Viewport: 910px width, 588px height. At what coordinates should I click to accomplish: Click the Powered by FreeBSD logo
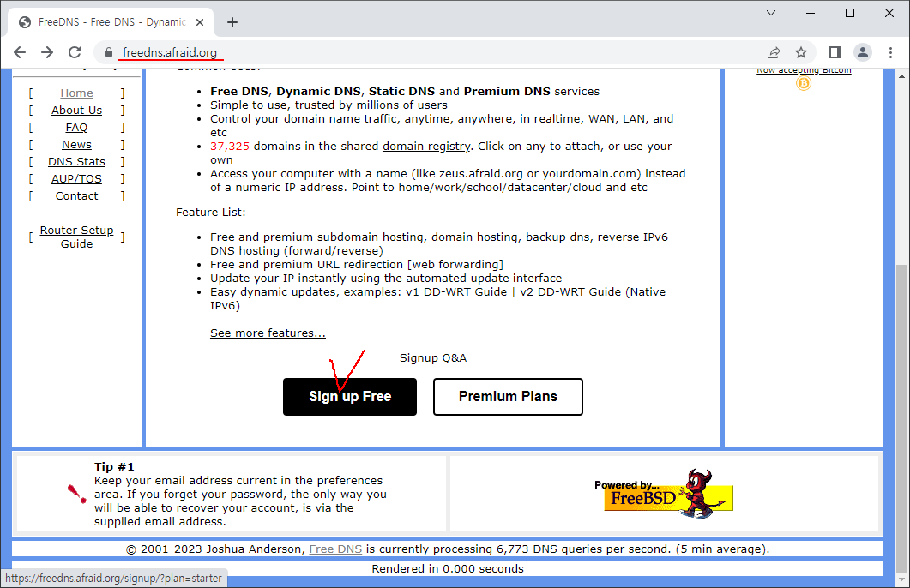[x=663, y=494]
